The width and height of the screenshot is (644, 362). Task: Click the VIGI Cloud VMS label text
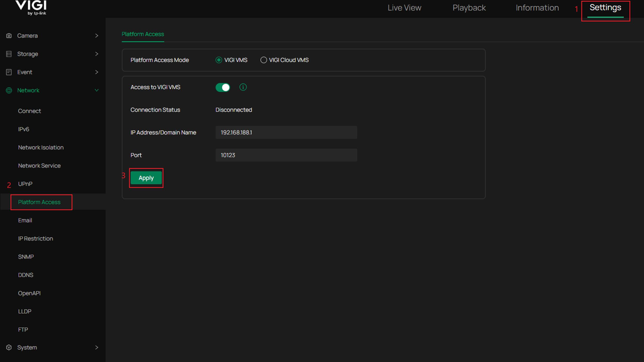pyautogui.click(x=289, y=60)
